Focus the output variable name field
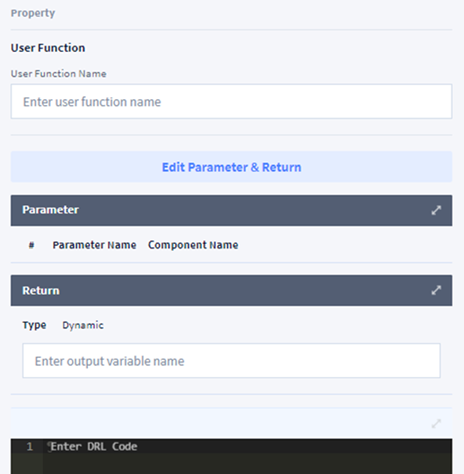Screen dimensions: 464x474 (231, 361)
